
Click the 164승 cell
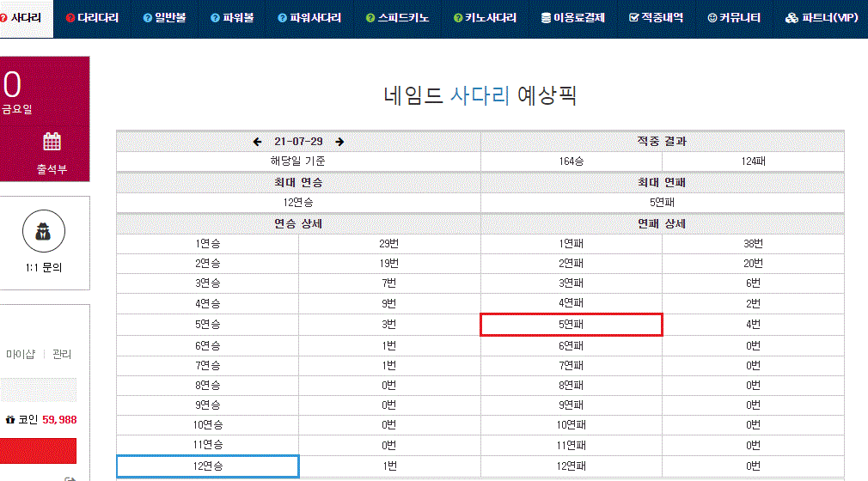(x=572, y=161)
